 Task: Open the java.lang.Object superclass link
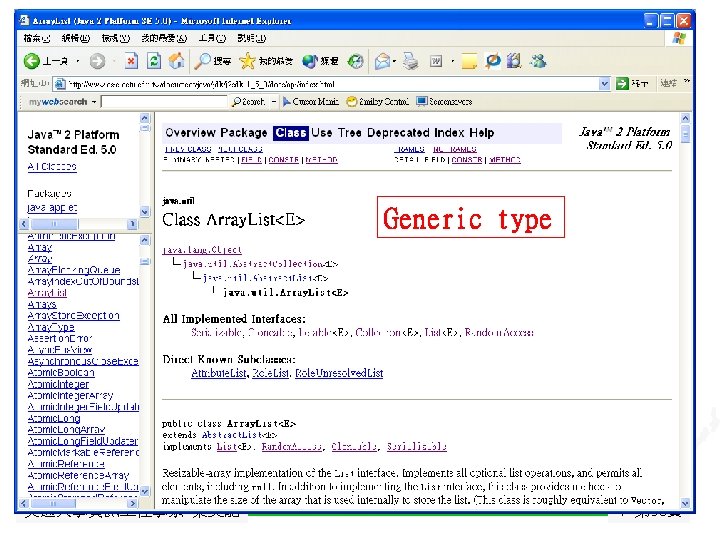[202, 250]
